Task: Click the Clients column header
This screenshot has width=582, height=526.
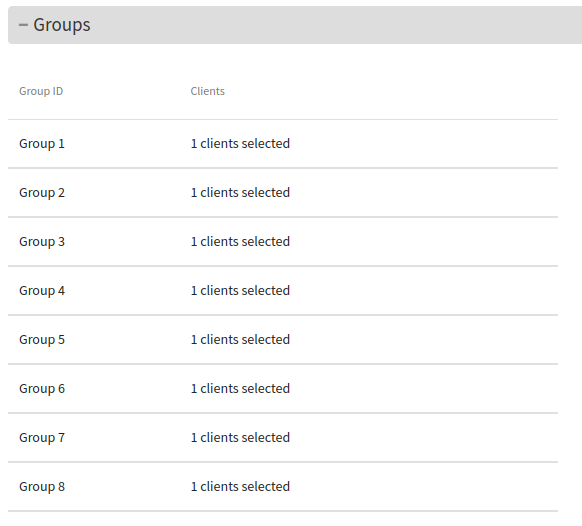Action: (207, 91)
